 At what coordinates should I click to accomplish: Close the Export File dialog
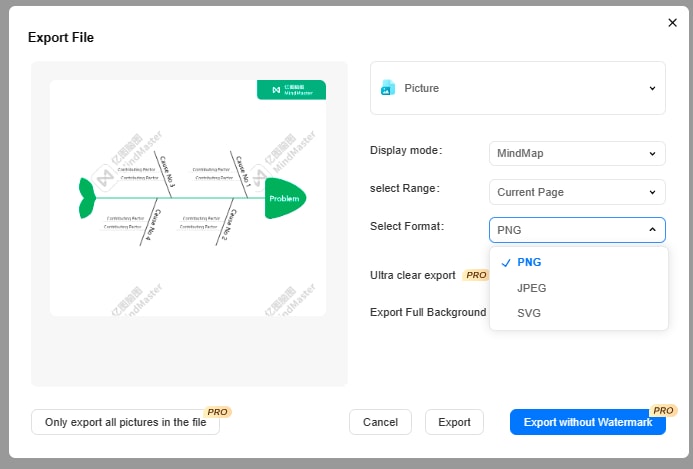tap(672, 22)
